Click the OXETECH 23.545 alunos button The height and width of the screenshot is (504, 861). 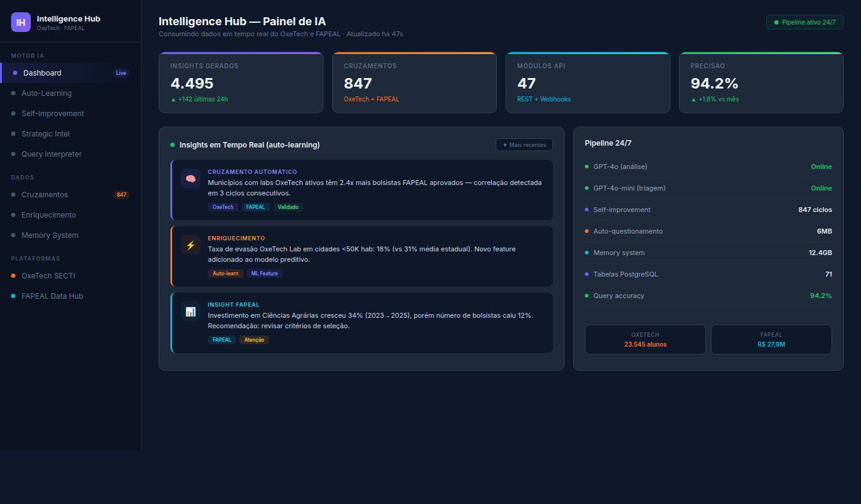click(645, 339)
